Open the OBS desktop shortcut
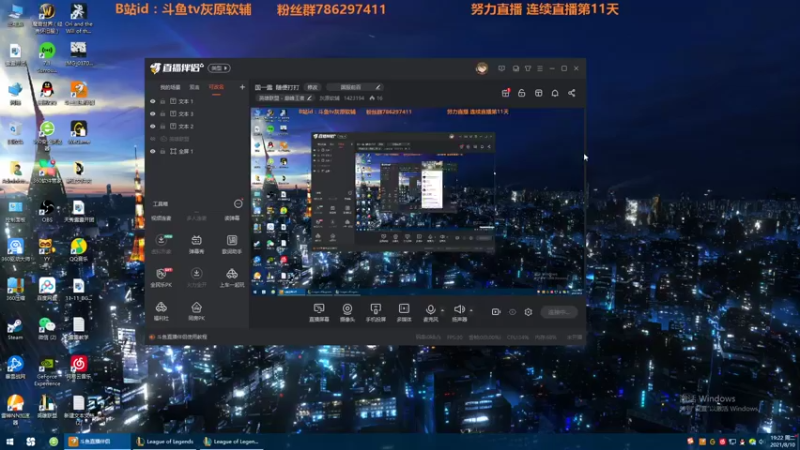Image resolution: width=800 pixels, height=450 pixels. [x=47, y=211]
